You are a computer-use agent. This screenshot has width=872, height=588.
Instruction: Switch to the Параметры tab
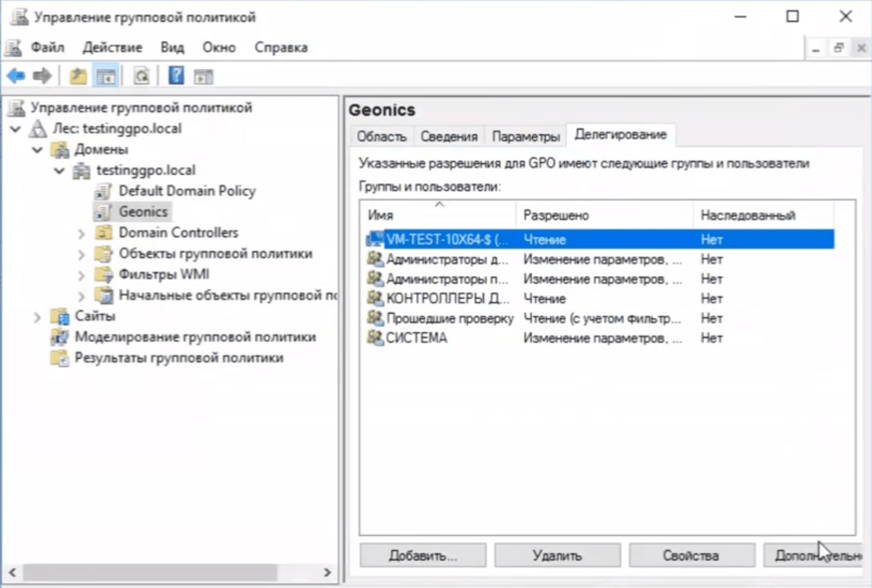tap(525, 136)
